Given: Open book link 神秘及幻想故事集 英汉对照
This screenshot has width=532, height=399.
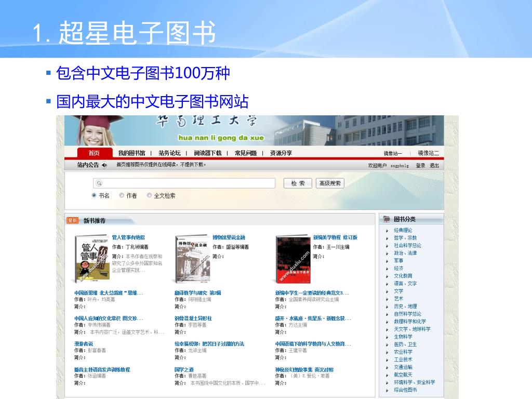Looking at the screenshot, I should tap(304, 369).
